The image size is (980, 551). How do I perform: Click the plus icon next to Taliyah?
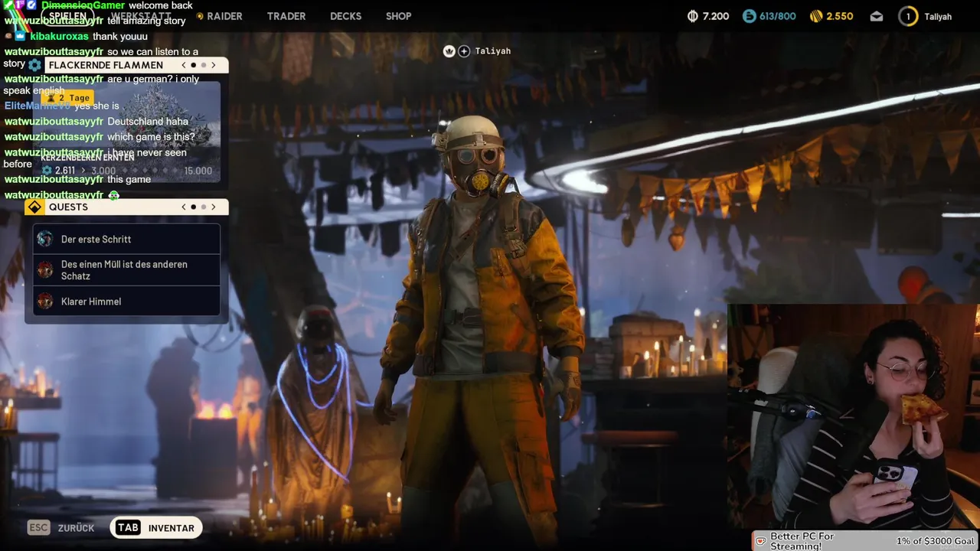click(x=464, y=51)
